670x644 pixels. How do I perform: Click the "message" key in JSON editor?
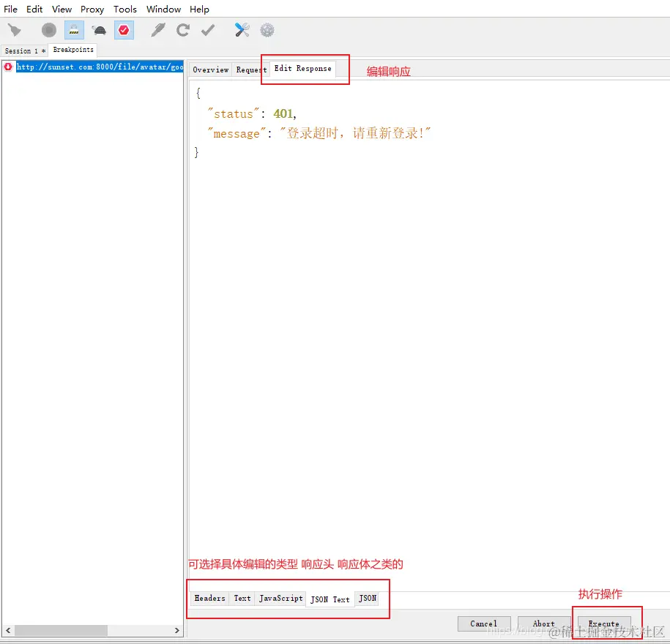pos(237,133)
